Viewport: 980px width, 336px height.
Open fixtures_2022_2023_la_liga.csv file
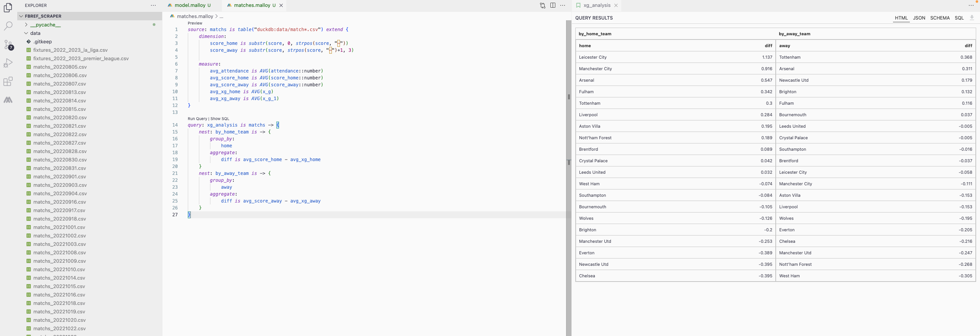(70, 50)
